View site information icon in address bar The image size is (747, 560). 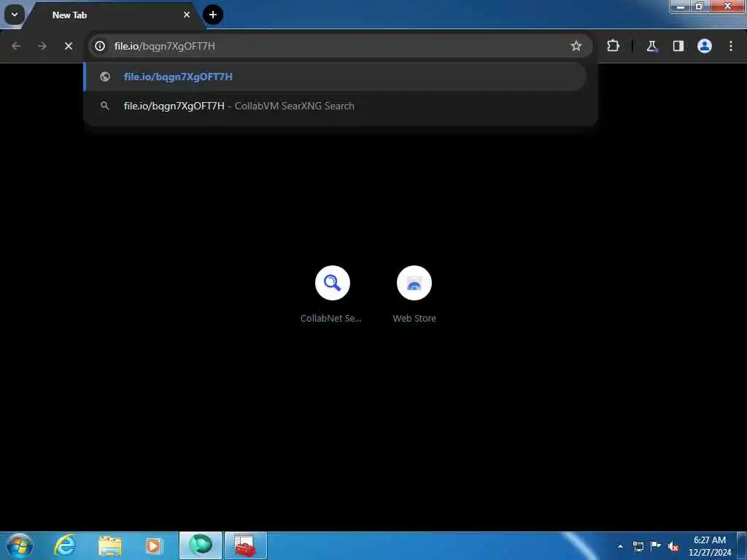[99, 46]
